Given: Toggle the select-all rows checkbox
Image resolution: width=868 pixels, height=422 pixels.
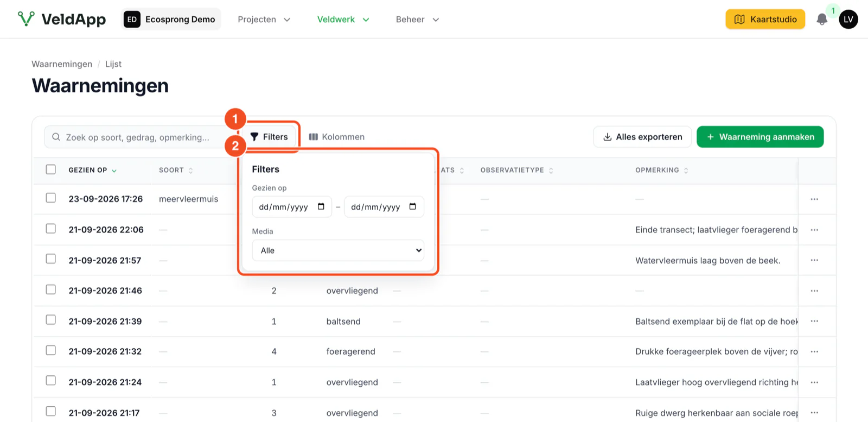Looking at the screenshot, I should [x=51, y=169].
